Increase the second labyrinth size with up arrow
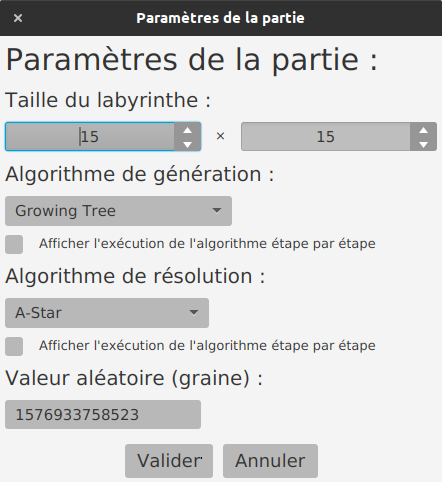The image size is (442, 482). [x=423, y=130]
